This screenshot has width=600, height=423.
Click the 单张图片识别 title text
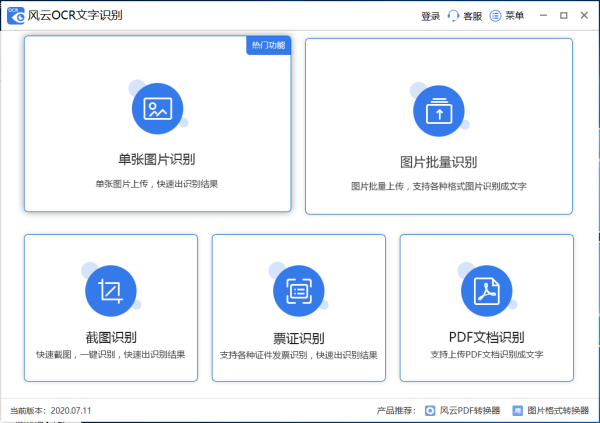click(x=157, y=159)
